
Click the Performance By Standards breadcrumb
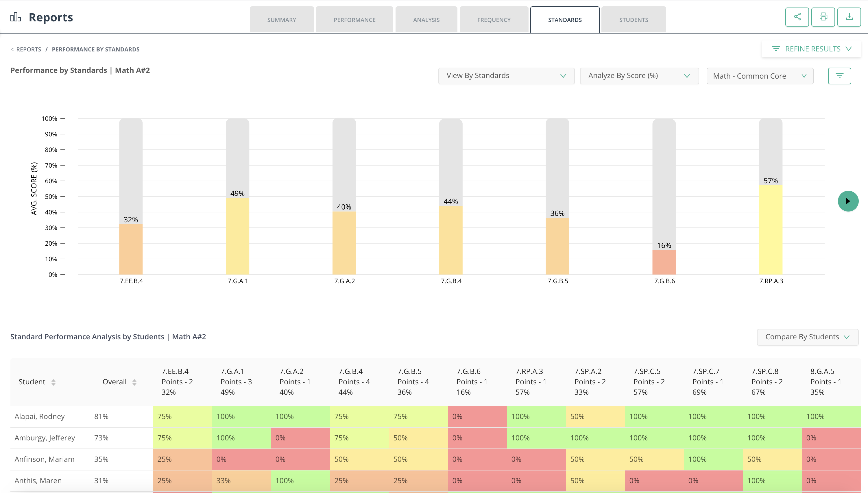(95, 49)
